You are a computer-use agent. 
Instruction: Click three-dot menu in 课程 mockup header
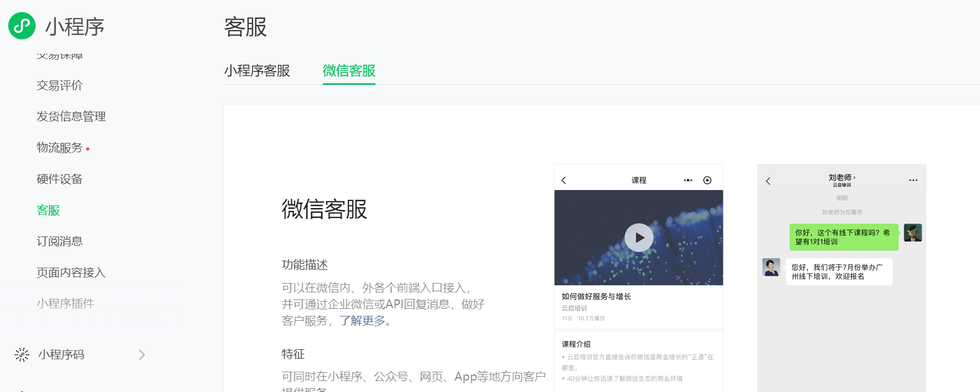click(x=688, y=180)
